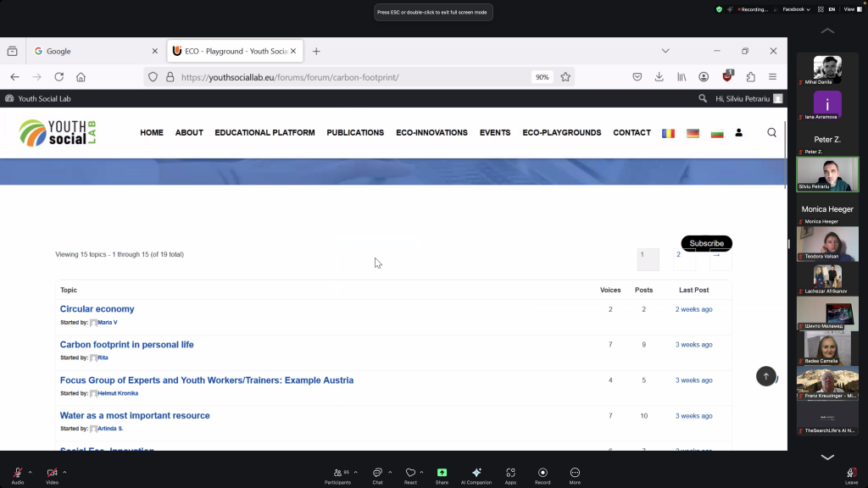The image size is (868, 488).
Task: Click the 90% zoom level indicator
Action: coord(542,77)
